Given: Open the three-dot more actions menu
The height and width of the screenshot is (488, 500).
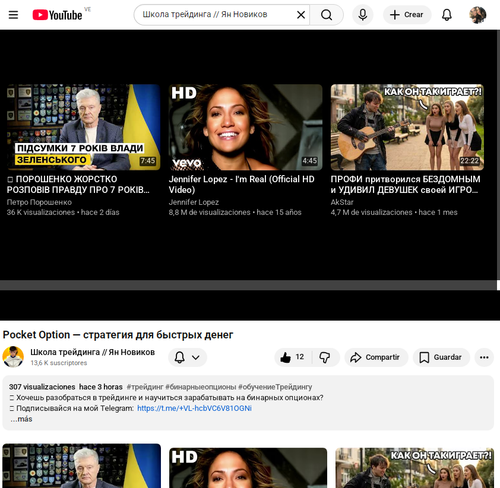Looking at the screenshot, I should point(484,357).
